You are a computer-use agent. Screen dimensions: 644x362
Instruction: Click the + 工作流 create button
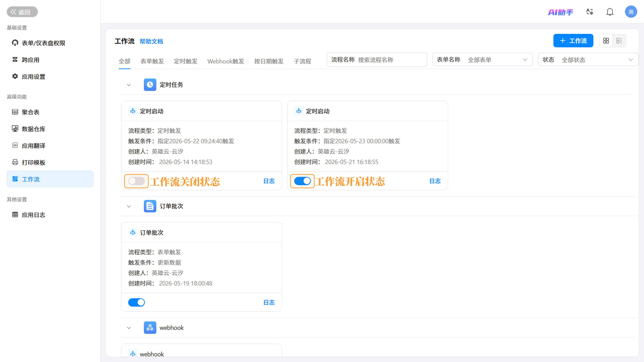[x=573, y=41]
